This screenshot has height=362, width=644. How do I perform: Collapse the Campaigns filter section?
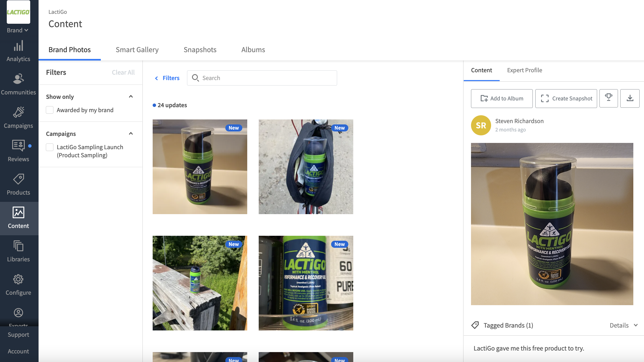tap(131, 134)
